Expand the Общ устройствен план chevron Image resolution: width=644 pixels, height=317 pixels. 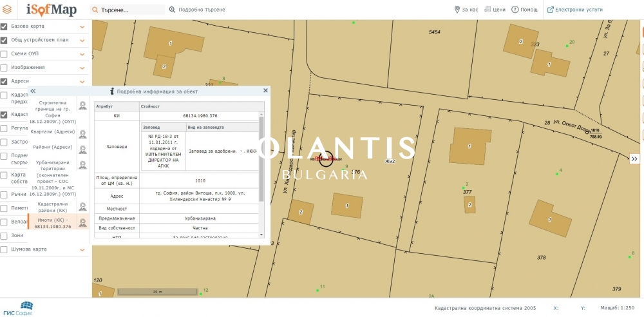click(82, 41)
